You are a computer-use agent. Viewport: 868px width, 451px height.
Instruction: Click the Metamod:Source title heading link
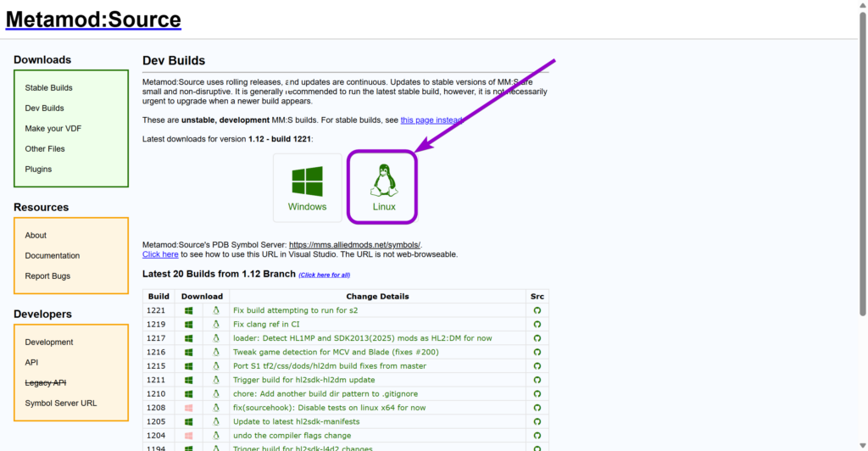coord(93,19)
